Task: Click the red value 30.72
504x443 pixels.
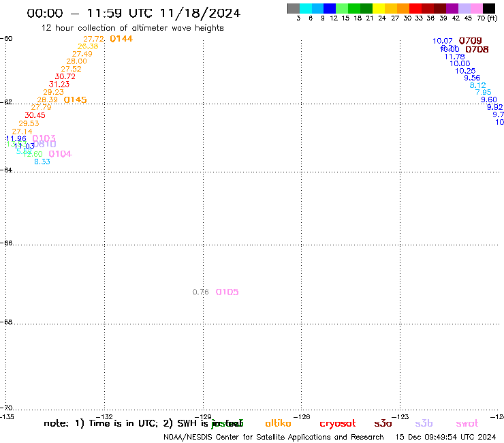Action: (65, 76)
